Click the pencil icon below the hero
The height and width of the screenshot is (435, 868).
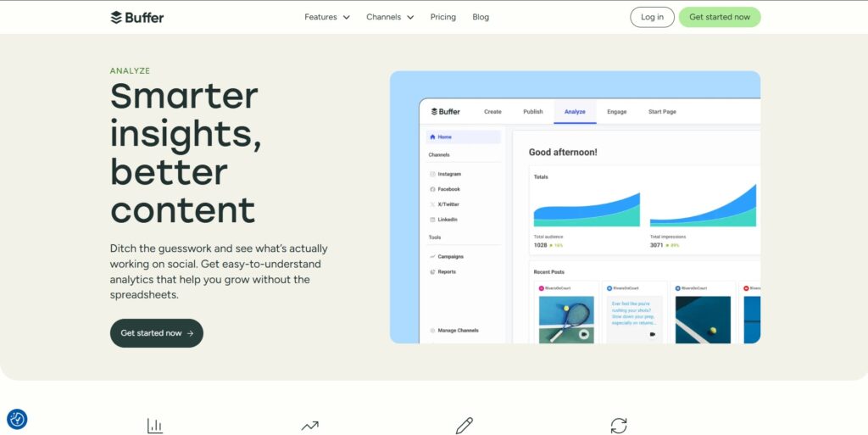click(x=464, y=426)
